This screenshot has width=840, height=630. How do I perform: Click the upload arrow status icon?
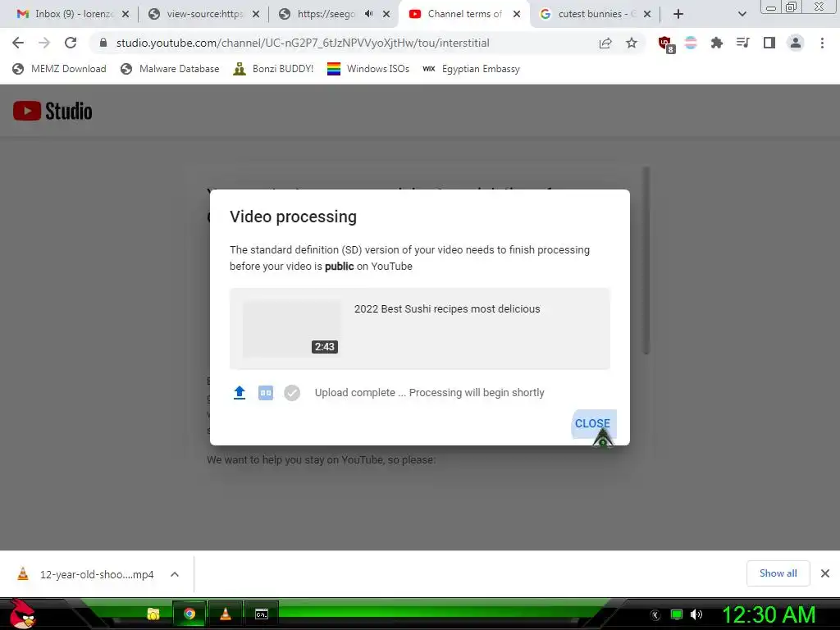[240, 393]
